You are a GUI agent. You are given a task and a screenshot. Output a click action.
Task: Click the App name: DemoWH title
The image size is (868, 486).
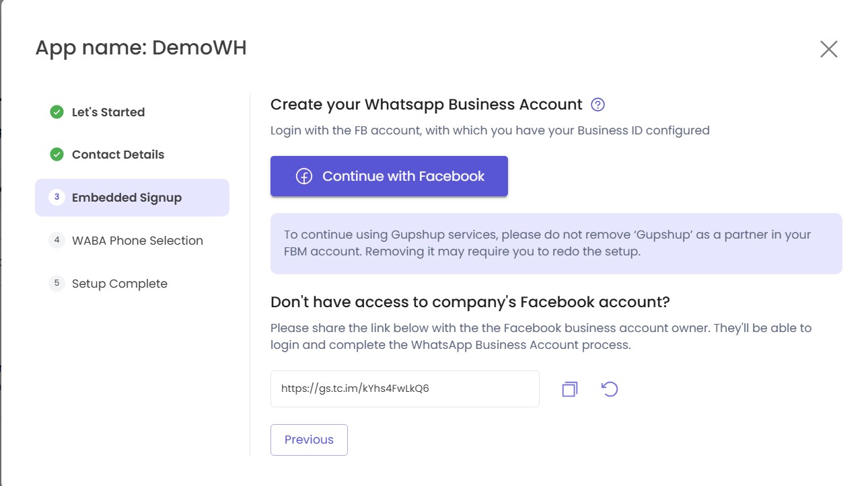pos(141,48)
